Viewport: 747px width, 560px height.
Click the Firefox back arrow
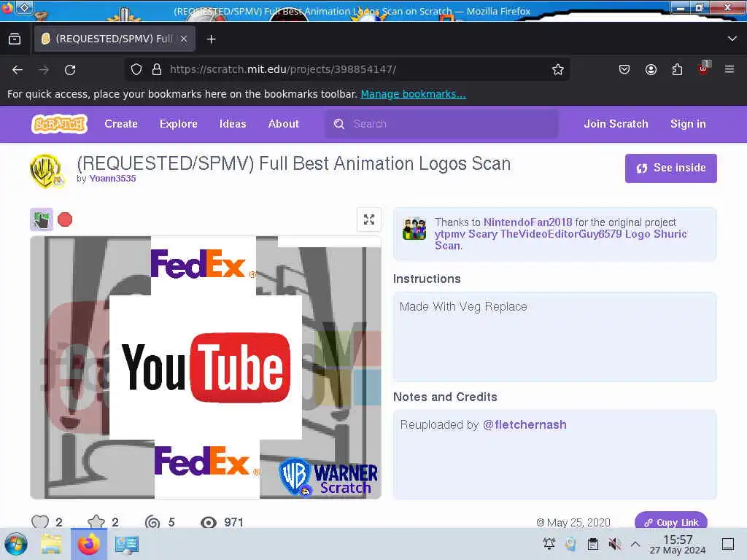click(x=18, y=70)
